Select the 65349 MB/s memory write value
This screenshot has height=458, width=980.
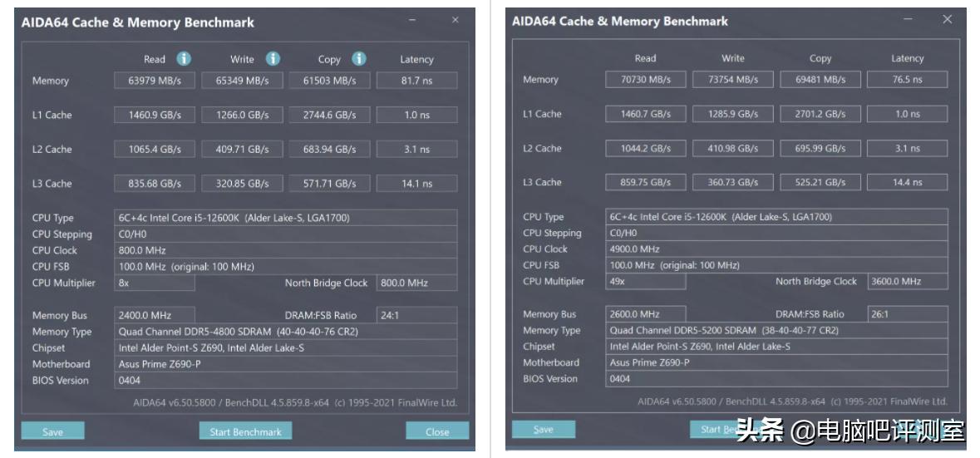pos(242,81)
